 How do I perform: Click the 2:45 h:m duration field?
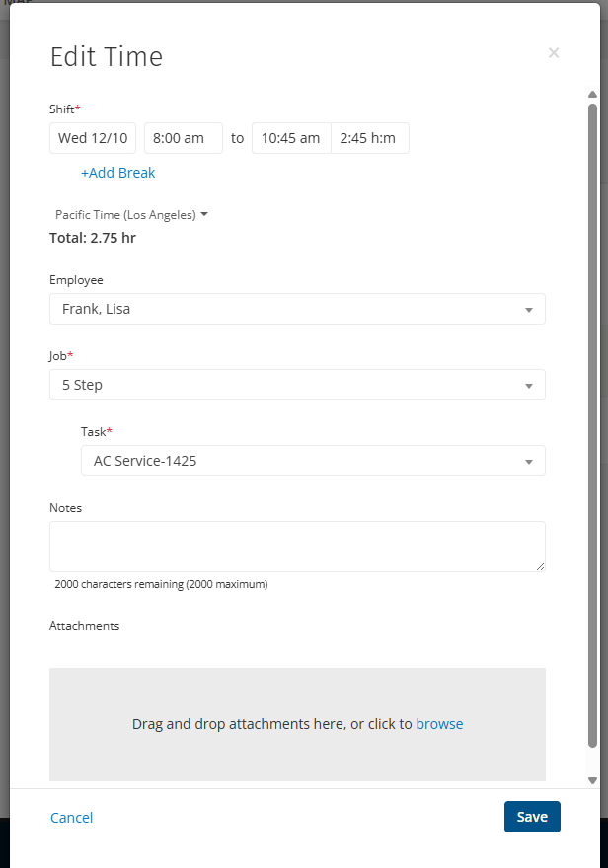[x=369, y=138]
